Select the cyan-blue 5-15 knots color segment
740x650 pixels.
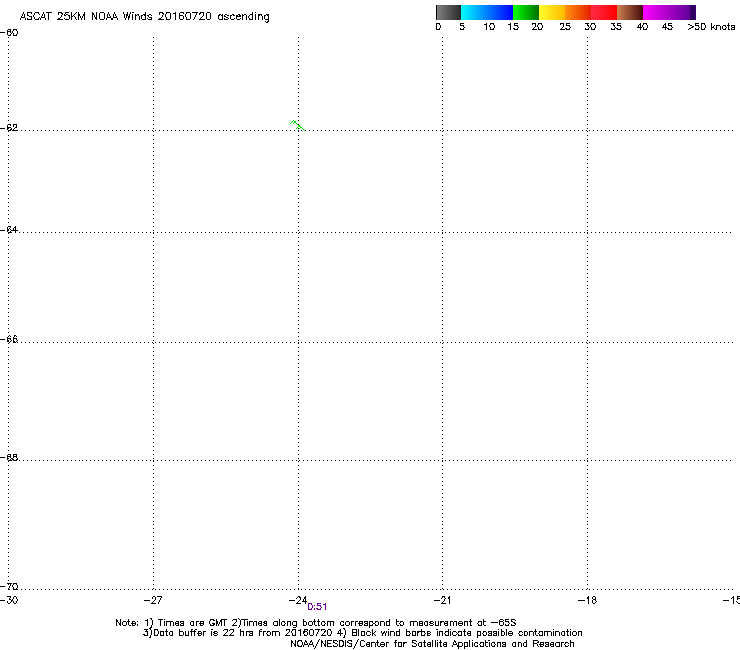click(487, 12)
